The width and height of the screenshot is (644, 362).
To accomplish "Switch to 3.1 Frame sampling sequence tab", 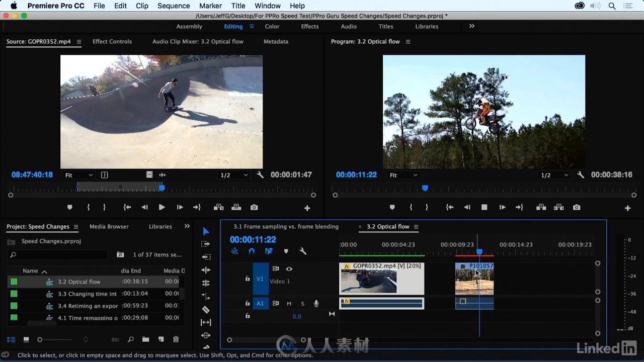I will (286, 227).
